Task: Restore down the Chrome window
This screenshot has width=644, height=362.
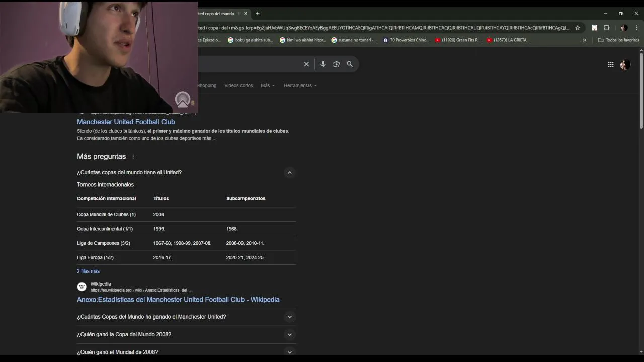Action: point(620,14)
